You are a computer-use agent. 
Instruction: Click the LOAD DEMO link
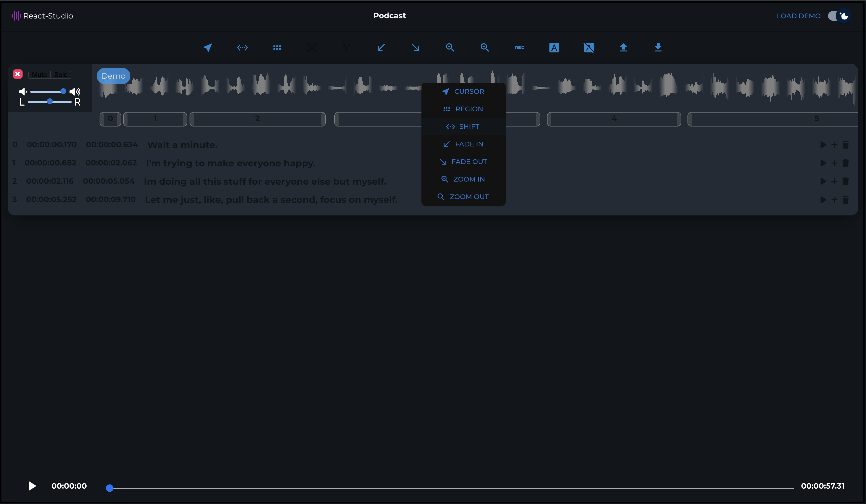click(x=798, y=16)
